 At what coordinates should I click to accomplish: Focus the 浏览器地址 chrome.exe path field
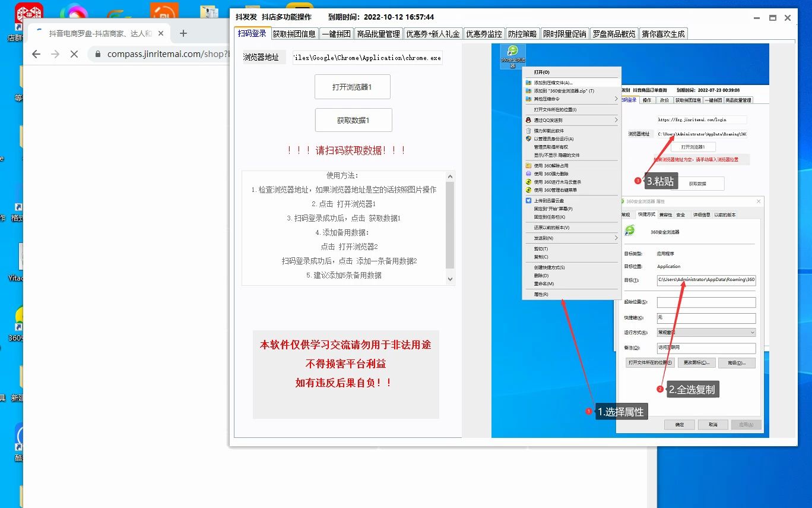(367, 58)
